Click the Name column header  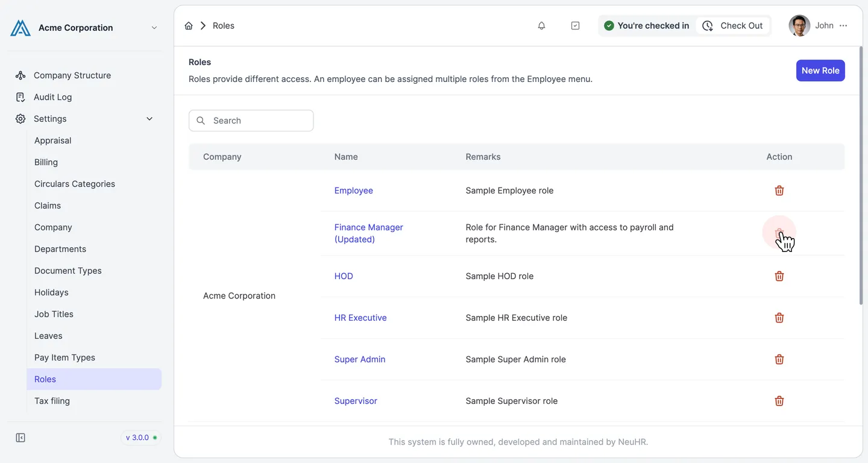(x=346, y=157)
